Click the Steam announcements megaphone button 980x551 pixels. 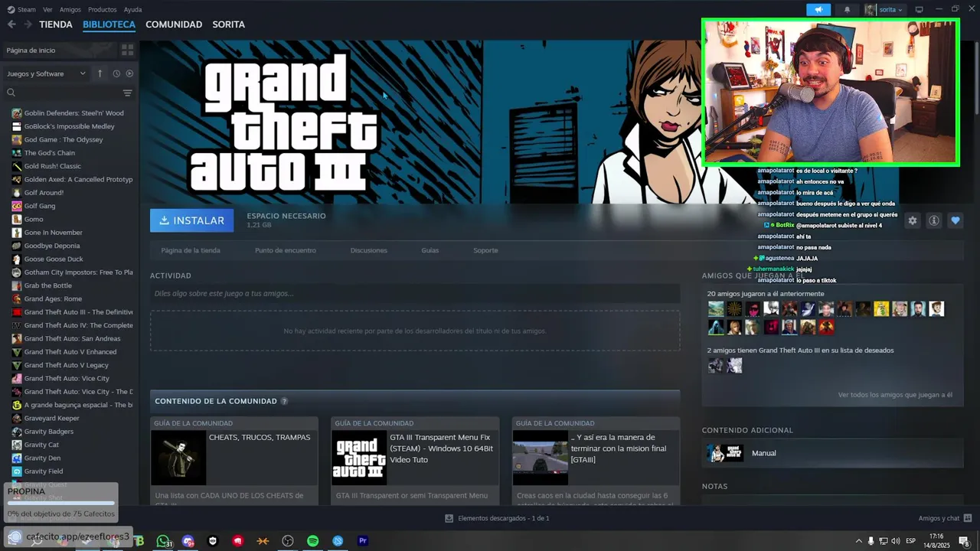(x=818, y=10)
